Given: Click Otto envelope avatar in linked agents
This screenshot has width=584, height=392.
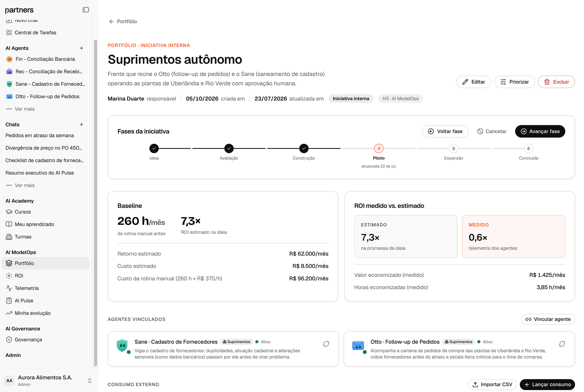Looking at the screenshot, I should click(358, 346).
